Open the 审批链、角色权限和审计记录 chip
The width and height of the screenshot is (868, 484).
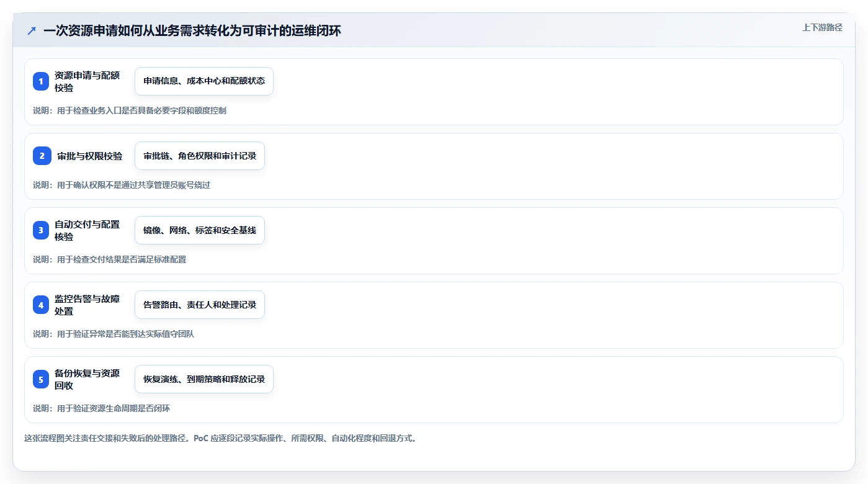pyautogui.click(x=200, y=156)
